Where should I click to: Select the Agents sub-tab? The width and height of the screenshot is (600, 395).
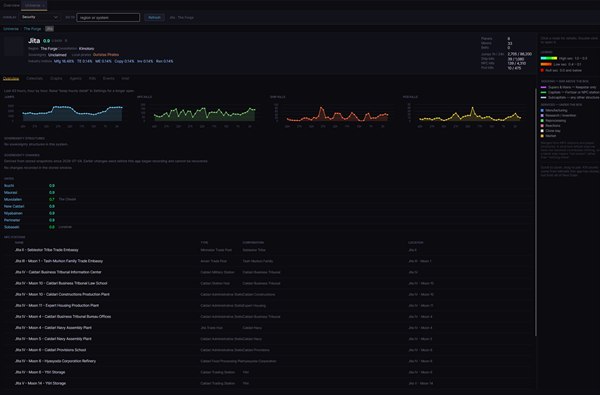pyautogui.click(x=75, y=78)
